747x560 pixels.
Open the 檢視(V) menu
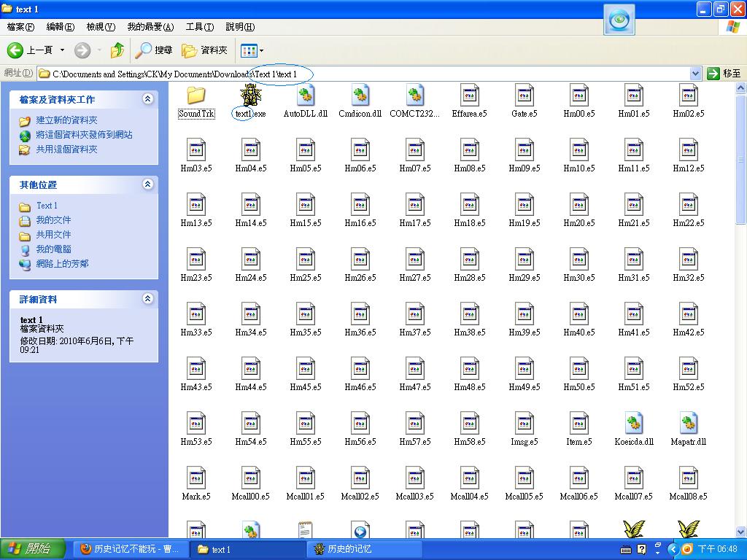coord(101,27)
